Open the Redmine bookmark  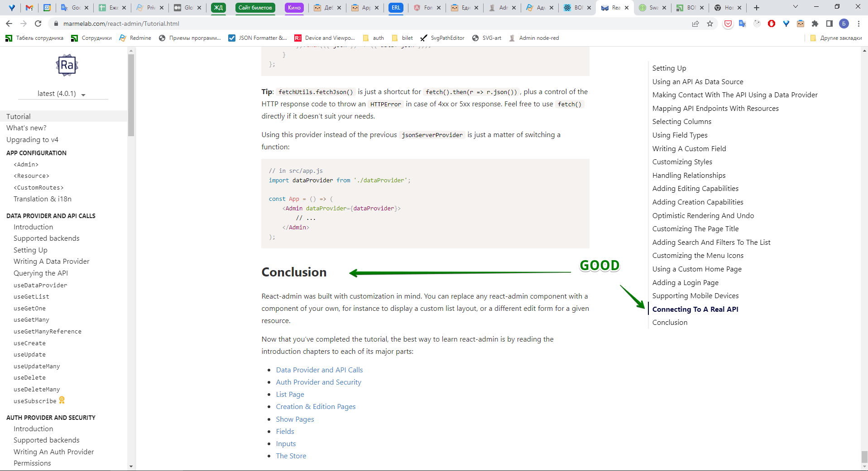coord(134,38)
